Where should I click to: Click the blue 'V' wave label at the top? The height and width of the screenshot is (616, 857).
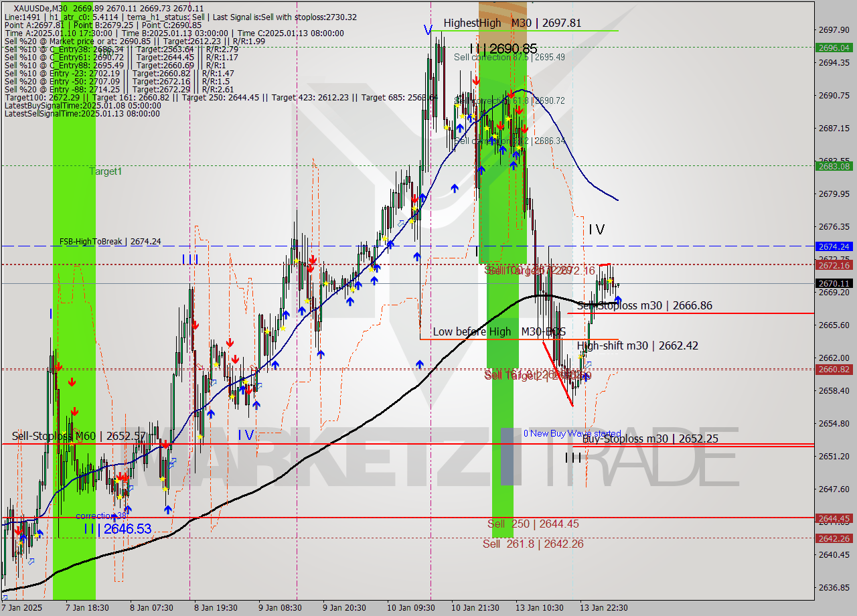(x=427, y=29)
